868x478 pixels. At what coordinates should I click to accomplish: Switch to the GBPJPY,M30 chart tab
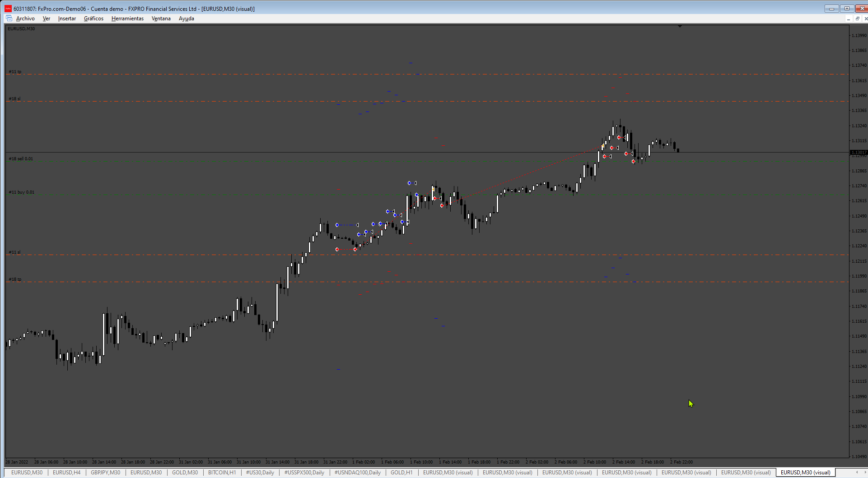[106, 473]
